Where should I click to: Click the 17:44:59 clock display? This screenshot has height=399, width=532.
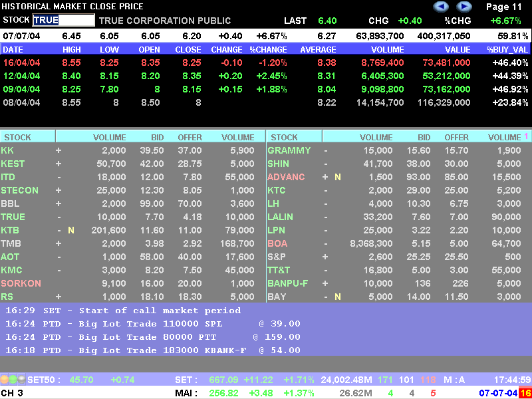(513, 380)
